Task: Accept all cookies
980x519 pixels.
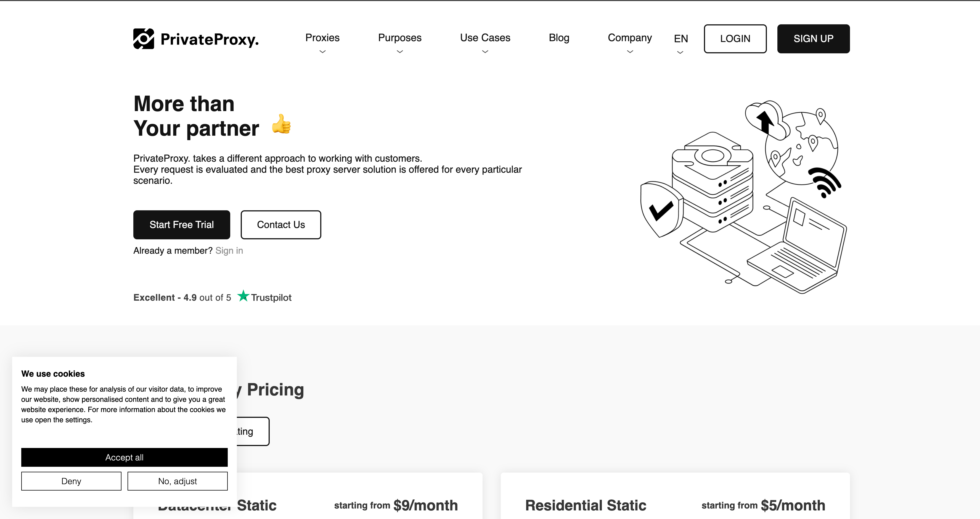Action: (125, 457)
